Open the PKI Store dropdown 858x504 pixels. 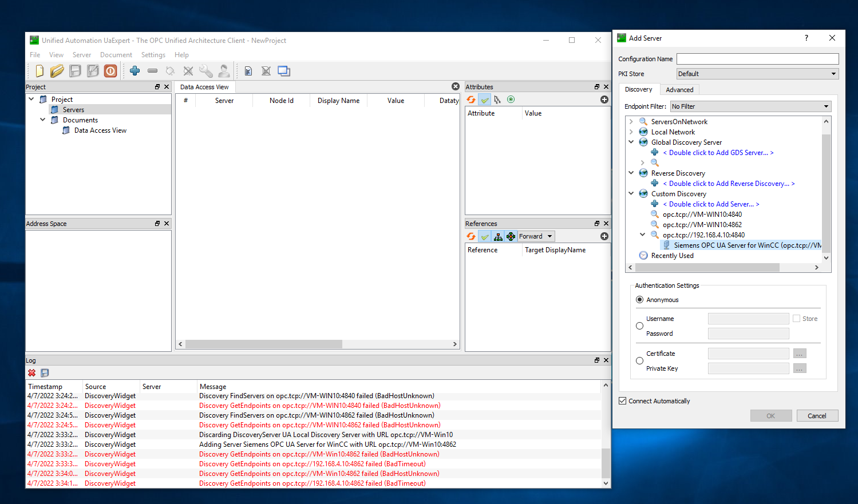[x=757, y=74]
